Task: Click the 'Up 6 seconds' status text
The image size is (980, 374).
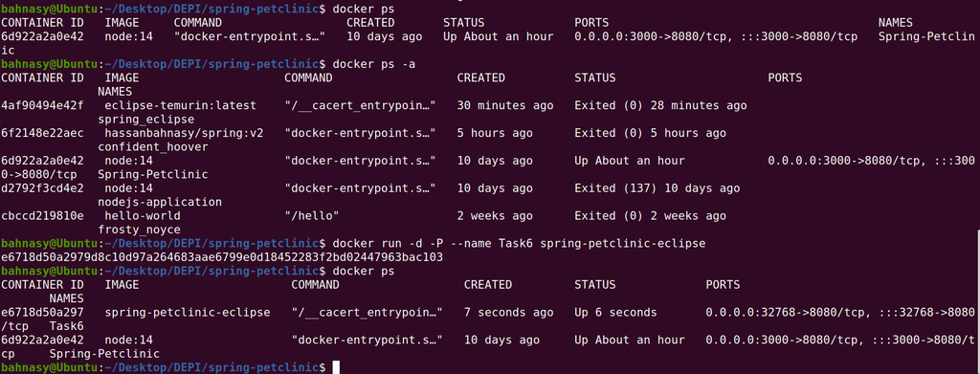Action: click(x=615, y=312)
